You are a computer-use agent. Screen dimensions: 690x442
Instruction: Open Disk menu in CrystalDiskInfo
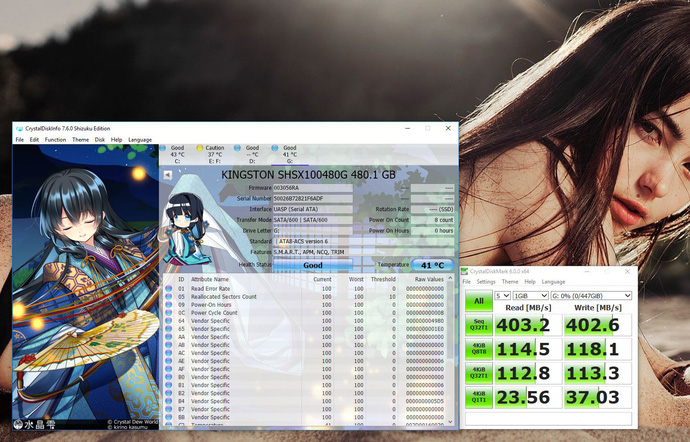click(100, 140)
